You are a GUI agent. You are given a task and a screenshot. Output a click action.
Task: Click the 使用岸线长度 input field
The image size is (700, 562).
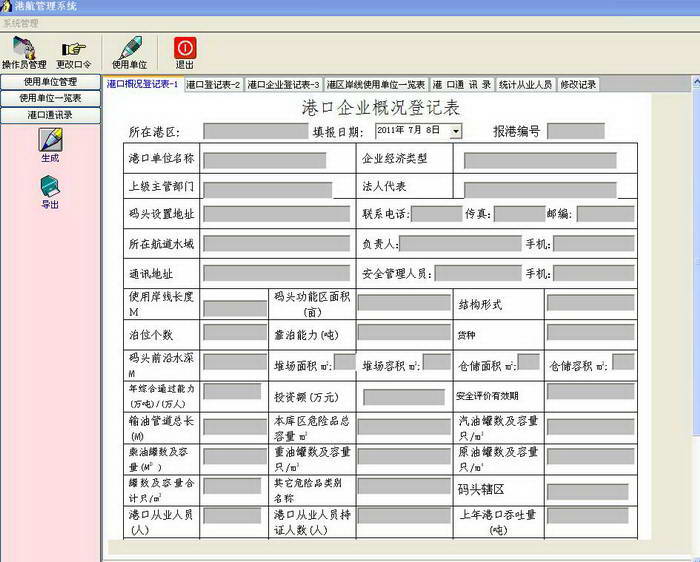click(235, 308)
